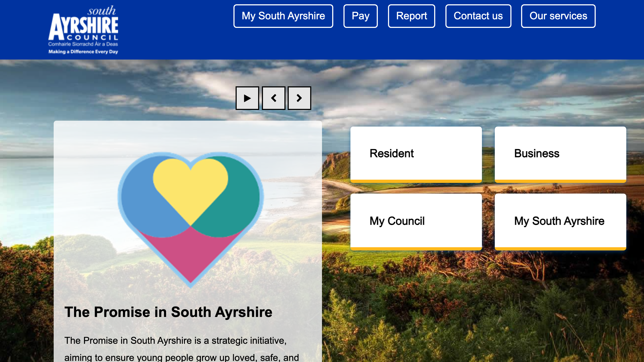Go to the previous carousel slide
The image size is (644, 362).
point(273,98)
